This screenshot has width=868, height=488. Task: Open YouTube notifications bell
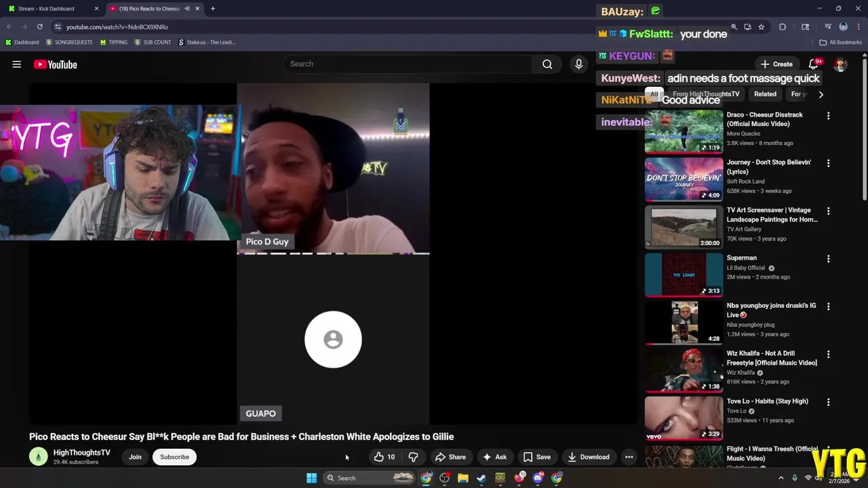[813, 64]
